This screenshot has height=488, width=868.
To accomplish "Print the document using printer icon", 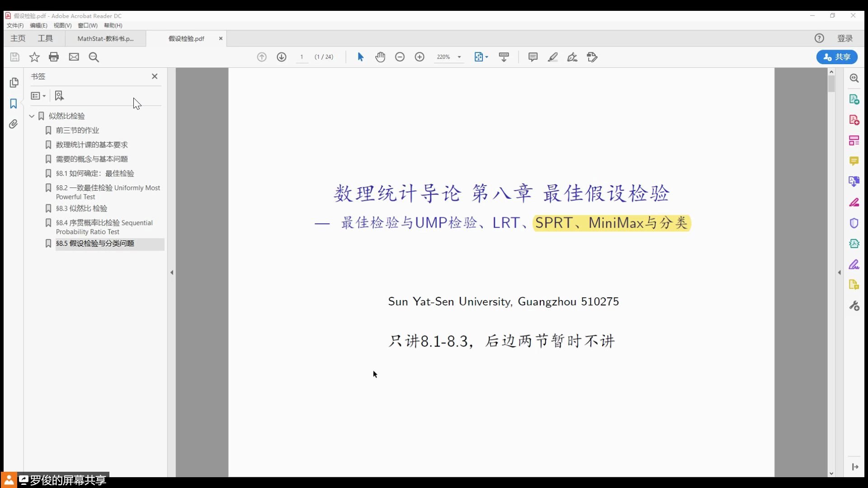I will (54, 57).
